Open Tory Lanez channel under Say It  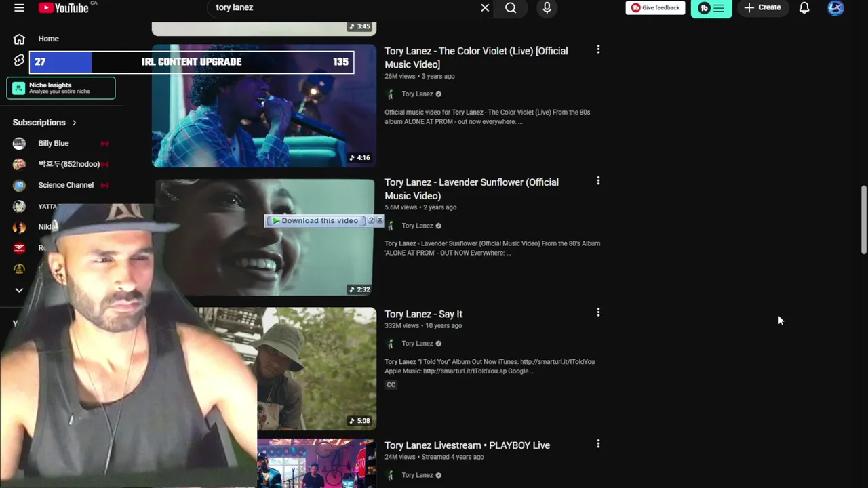tap(417, 344)
